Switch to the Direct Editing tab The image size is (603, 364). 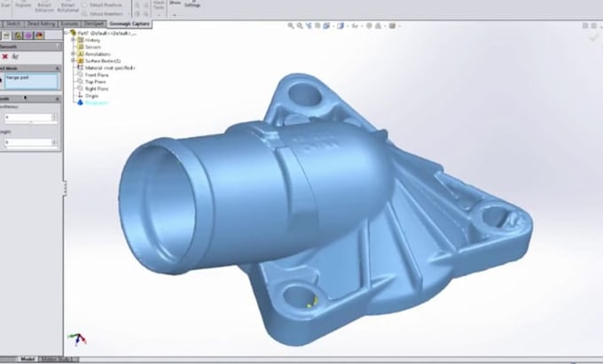(41, 24)
